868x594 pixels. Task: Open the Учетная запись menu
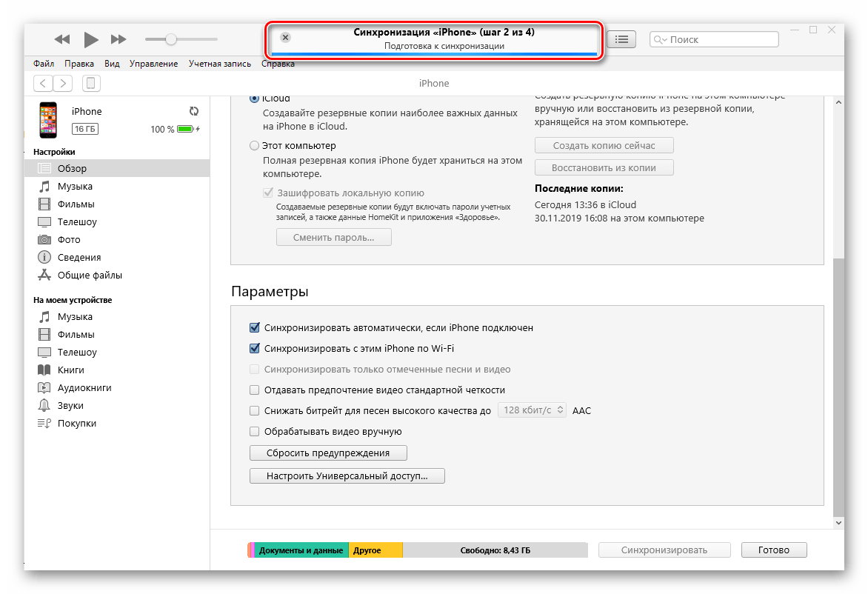[x=220, y=64]
